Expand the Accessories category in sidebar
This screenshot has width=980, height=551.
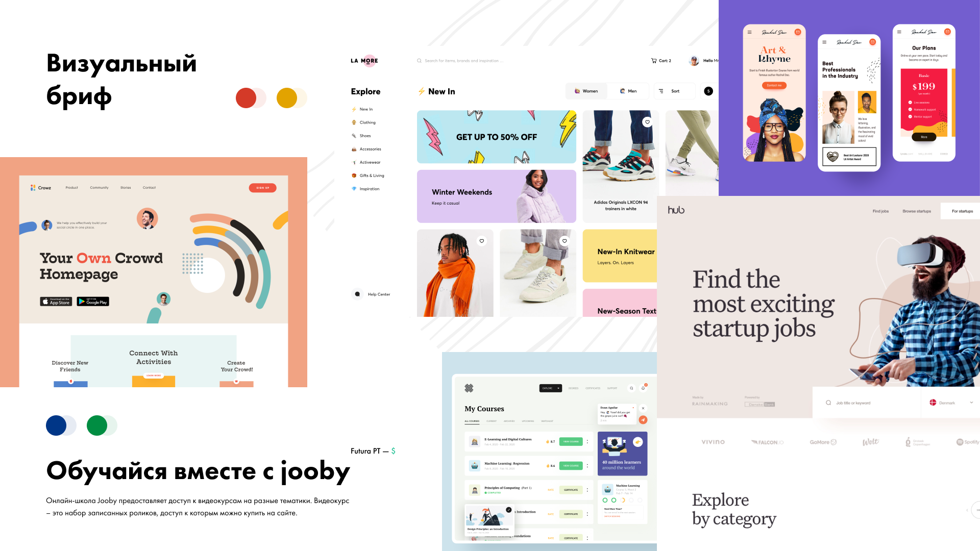pos(370,148)
